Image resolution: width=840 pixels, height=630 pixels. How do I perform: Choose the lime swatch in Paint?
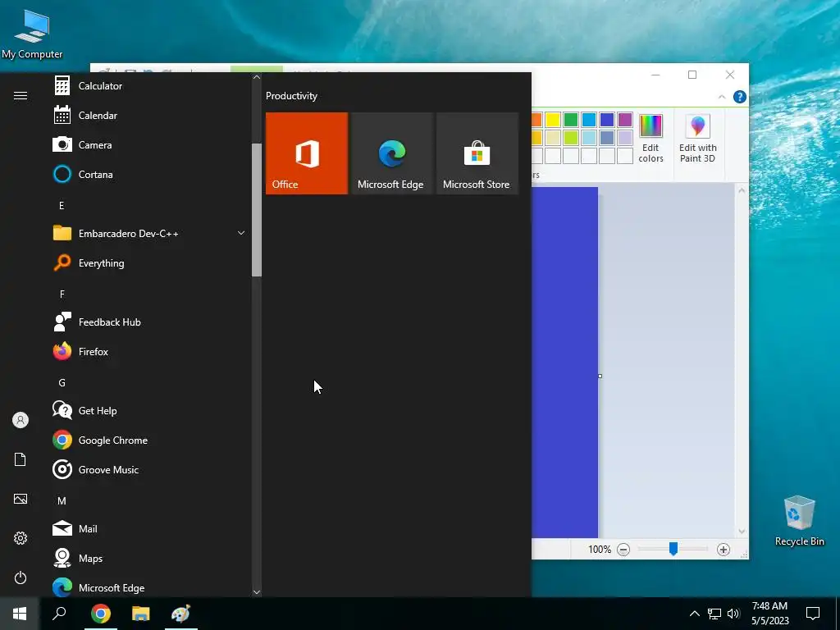tap(571, 138)
